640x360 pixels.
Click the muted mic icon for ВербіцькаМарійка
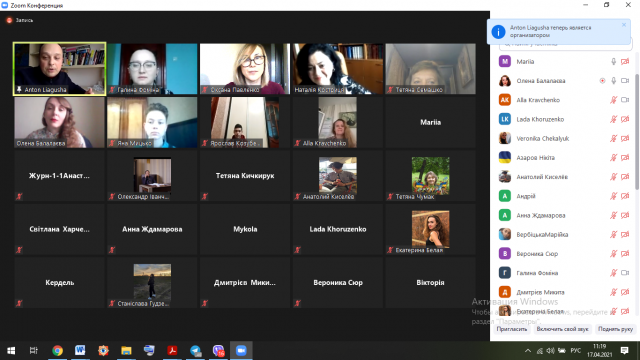point(613,234)
